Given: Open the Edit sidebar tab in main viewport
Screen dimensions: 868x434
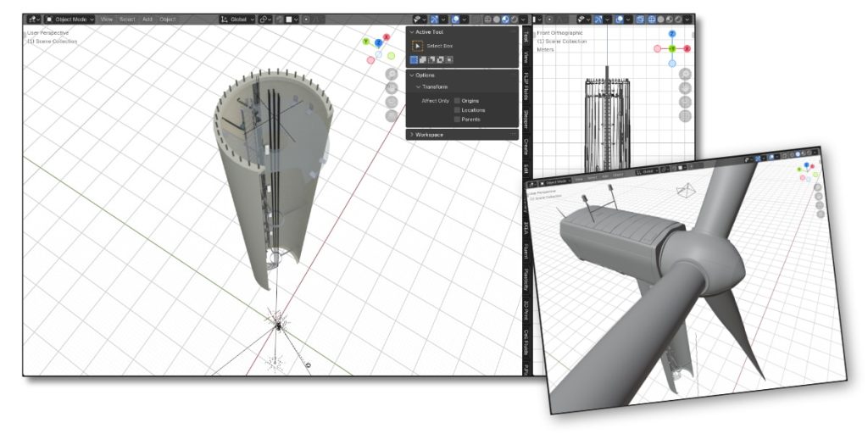Looking at the screenshot, I should point(526,169).
